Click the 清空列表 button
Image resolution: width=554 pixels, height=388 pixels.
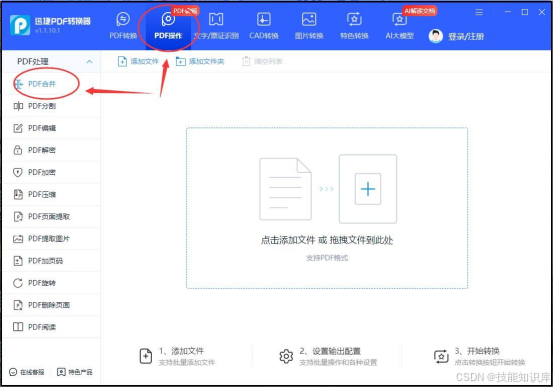[262, 61]
